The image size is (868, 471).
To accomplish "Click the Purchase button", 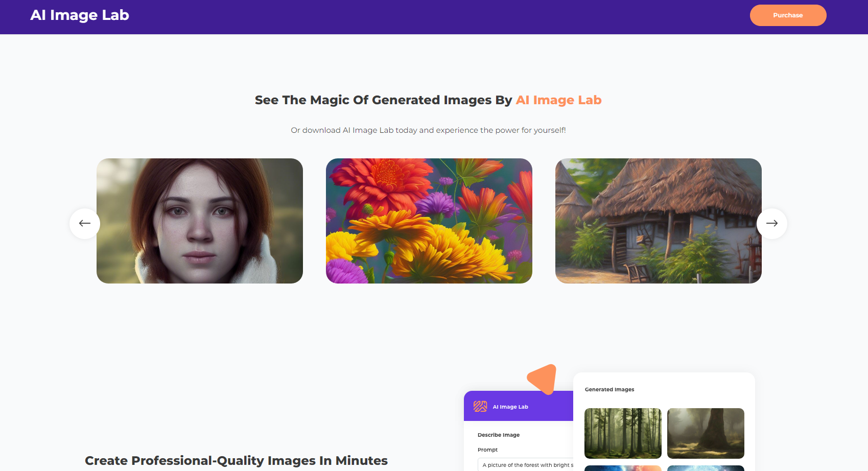I will pos(788,15).
